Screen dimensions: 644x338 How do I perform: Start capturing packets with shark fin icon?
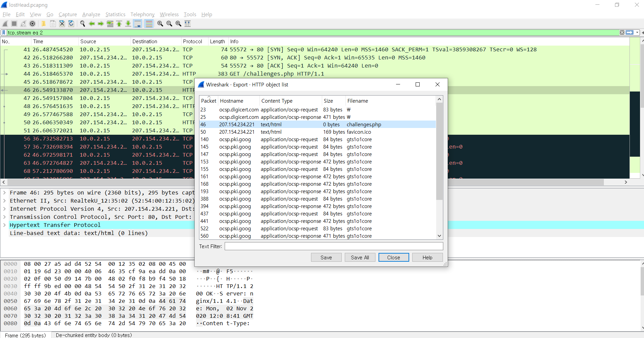point(5,24)
